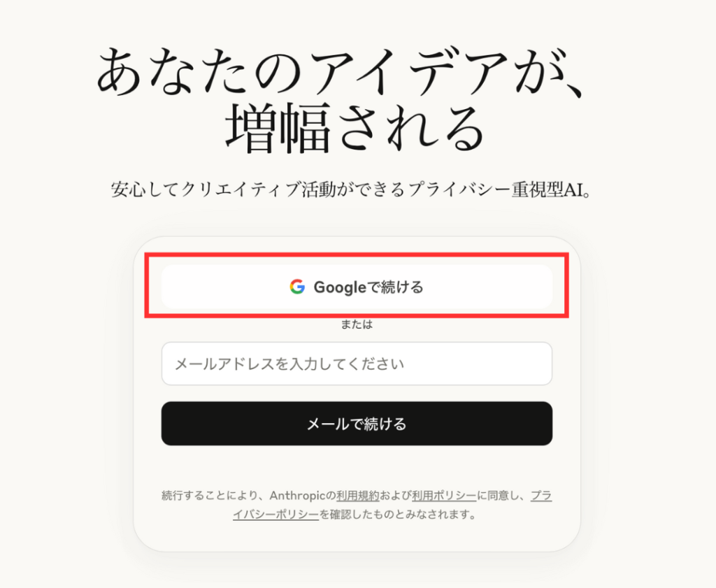Click the に同意し text between policy links
The width and height of the screenshot is (716, 588).
[x=498, y=495]
